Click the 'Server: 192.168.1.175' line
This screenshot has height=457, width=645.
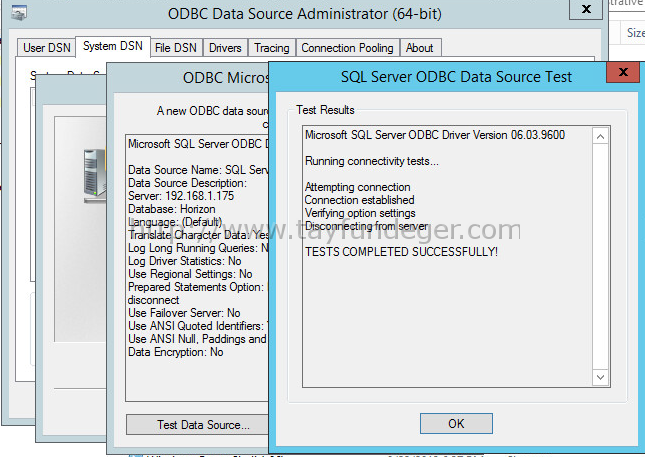pyautogui.click(x=181, y=196)
